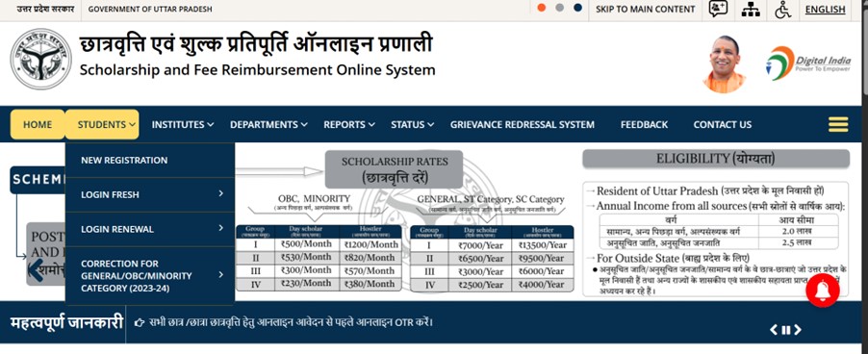Expand the LOGIN RENEWAL submenu
Image resolution: width=868 pixels, height=354 pixels.
tap(150, 229)
